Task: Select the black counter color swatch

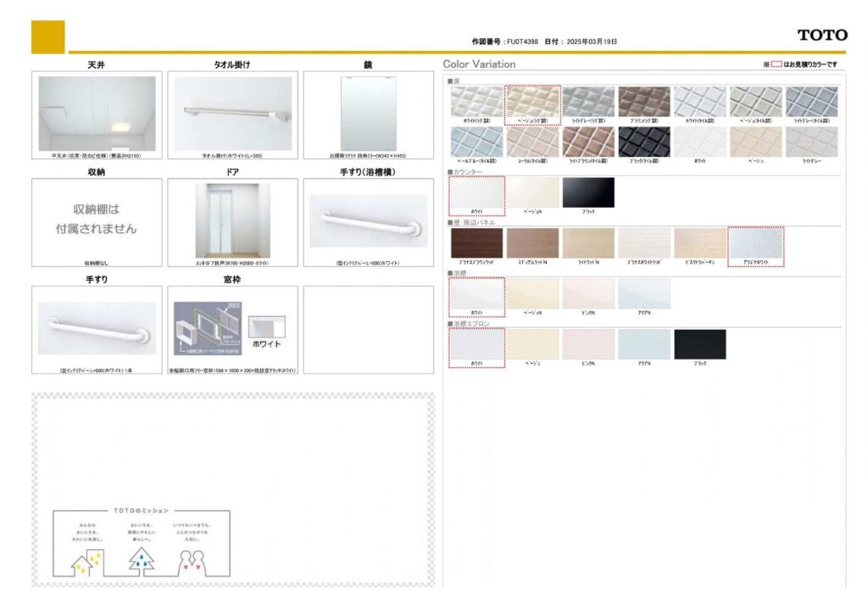Action: (x=588, y=192)
